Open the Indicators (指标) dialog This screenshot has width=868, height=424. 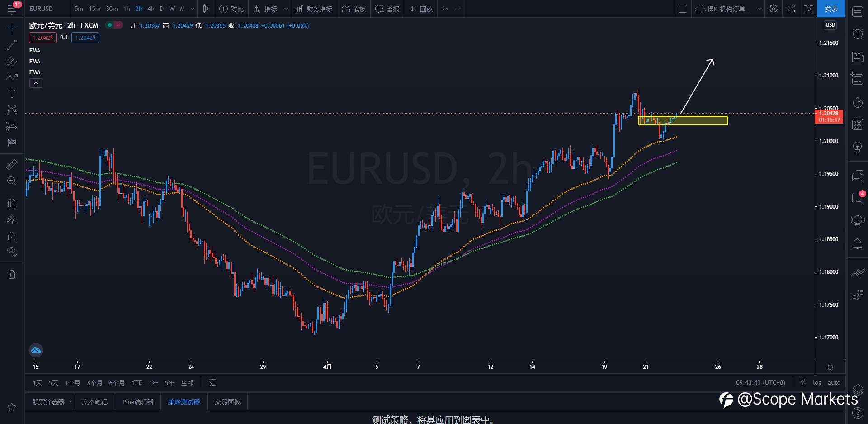(266, 9)
